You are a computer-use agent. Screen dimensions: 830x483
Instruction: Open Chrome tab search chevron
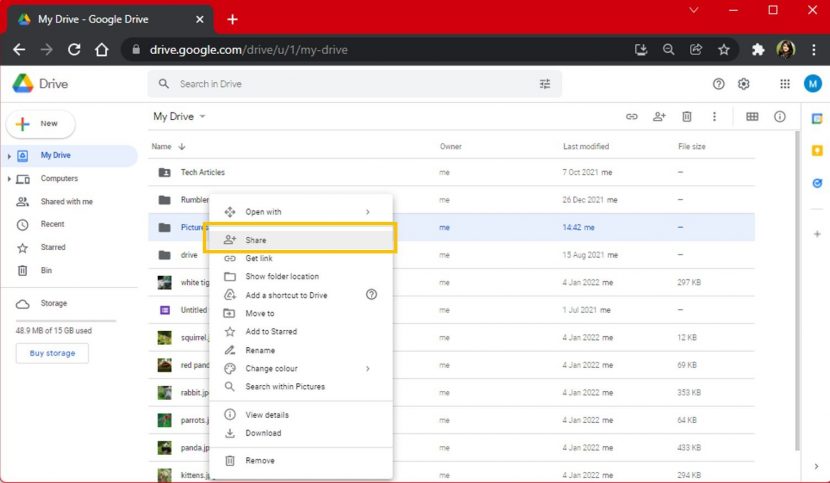693,10
